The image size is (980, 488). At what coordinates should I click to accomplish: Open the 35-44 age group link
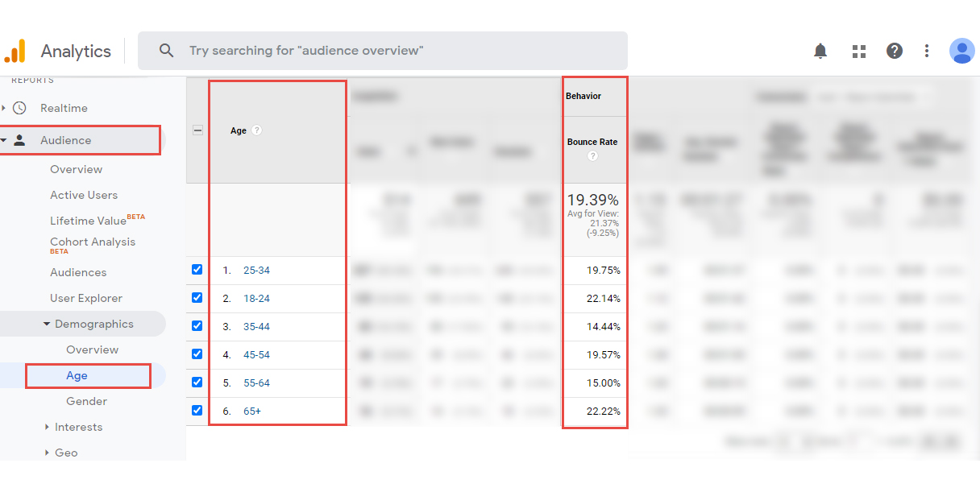tap(256, 327)
